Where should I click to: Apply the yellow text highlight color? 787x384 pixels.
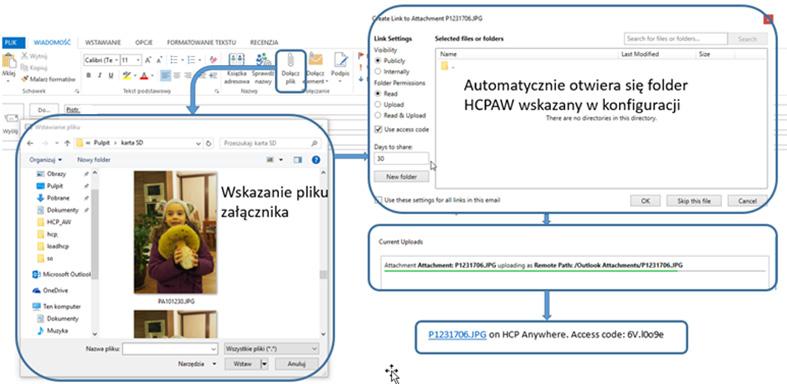click(x=126, y=75)
